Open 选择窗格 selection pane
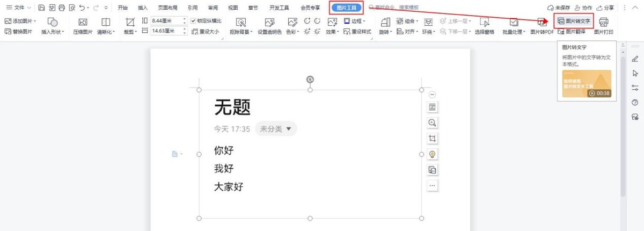644x231 pixels. click(485, 26)
